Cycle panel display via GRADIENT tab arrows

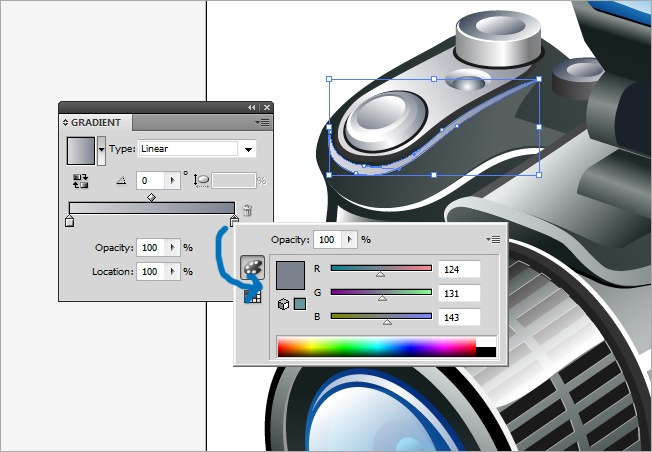65,123
